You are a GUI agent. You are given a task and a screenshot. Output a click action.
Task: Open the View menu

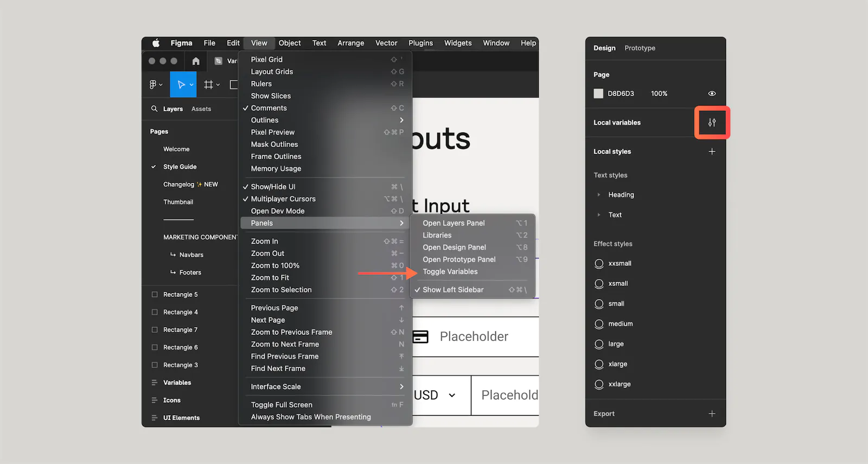pyautogui.click(x=259, y=43)
